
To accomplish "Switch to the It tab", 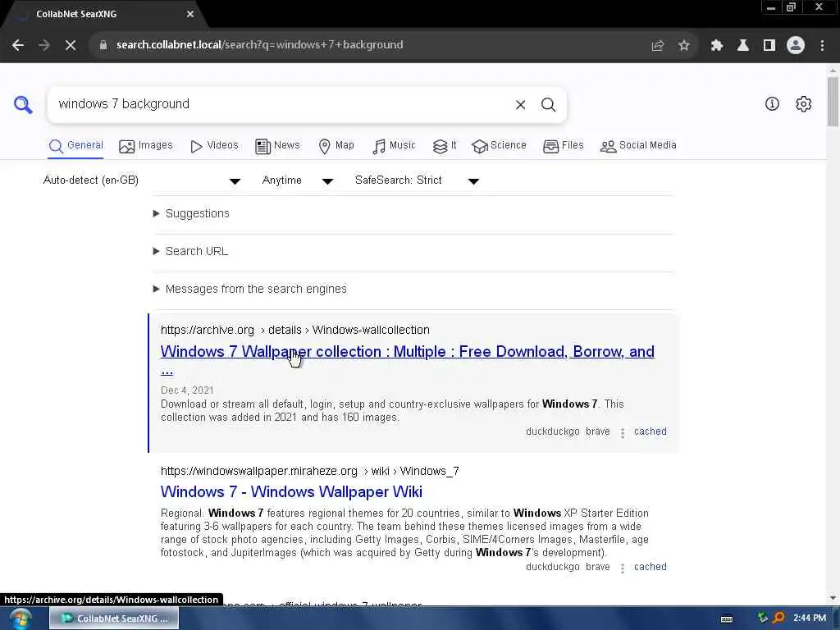I will [445, 146].
